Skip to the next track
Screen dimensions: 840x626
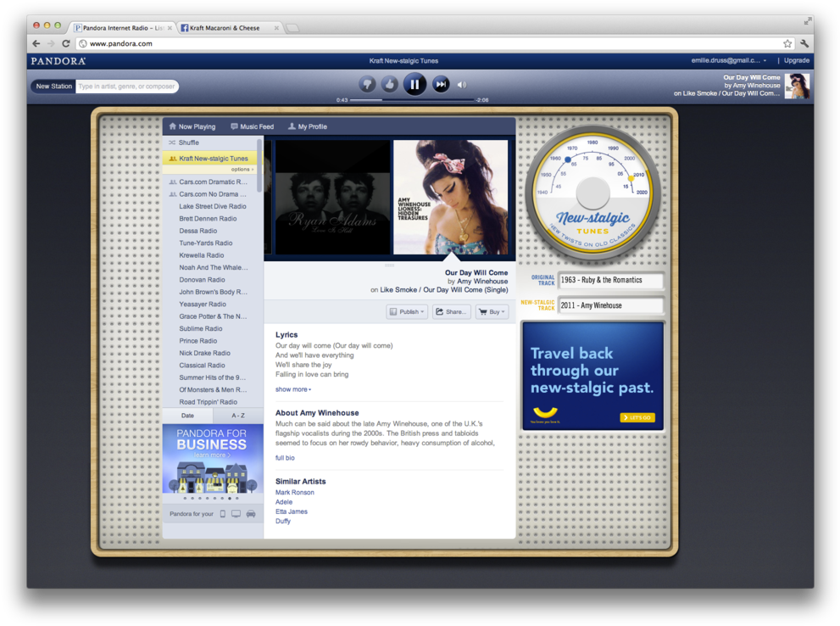click(x=441, y=84)
